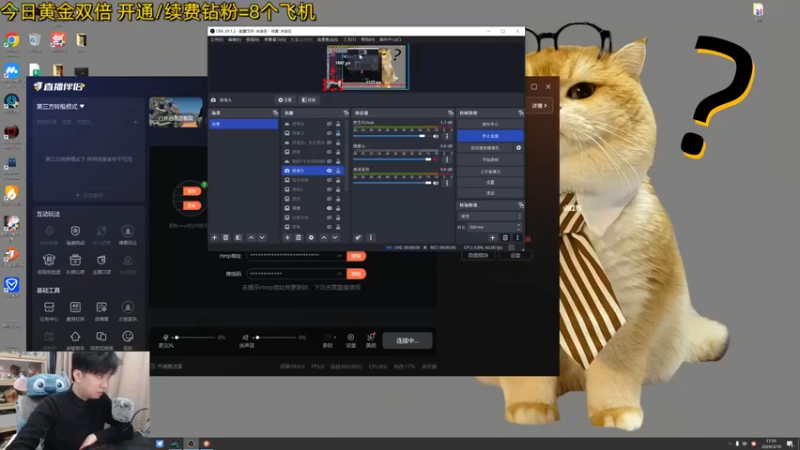Open 停靠窗口 menu in OBS
The image size is (800, 450).
pyautogui.click(x=274, y=39)
